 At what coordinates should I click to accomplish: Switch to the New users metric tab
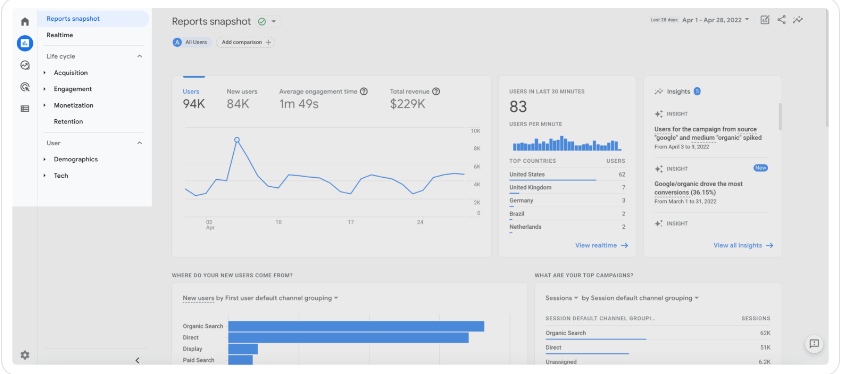click(x=242, y=98)
